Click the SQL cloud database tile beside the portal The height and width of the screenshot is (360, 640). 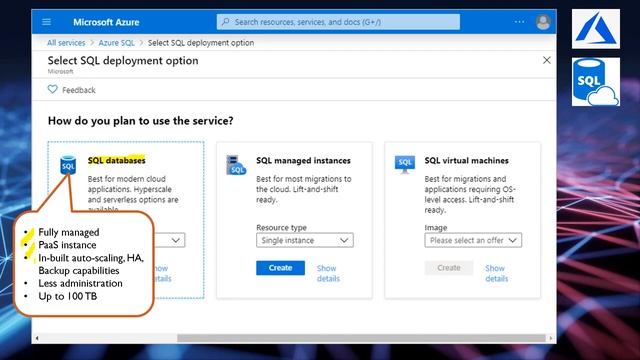[x=596, y=82]
